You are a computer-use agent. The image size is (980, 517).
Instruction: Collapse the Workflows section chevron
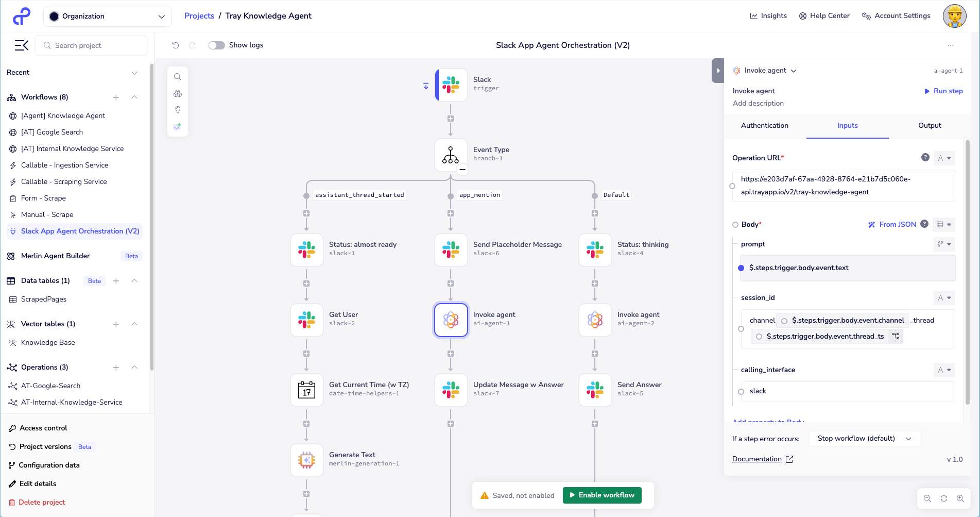(134, 97)
